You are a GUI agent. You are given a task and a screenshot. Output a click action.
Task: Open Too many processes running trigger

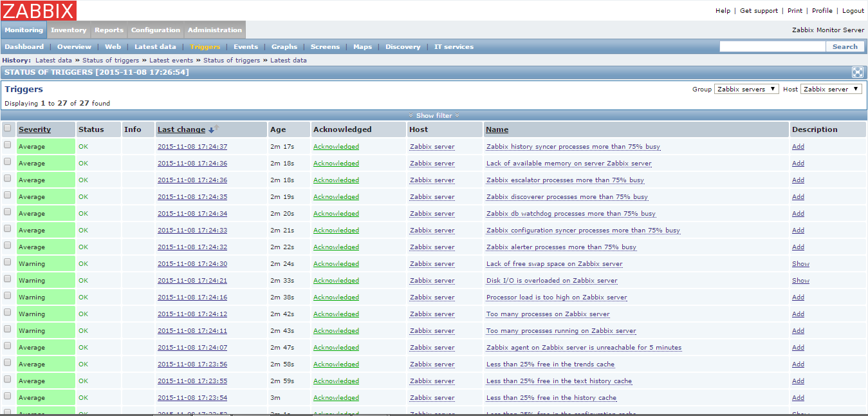point(561,331)
